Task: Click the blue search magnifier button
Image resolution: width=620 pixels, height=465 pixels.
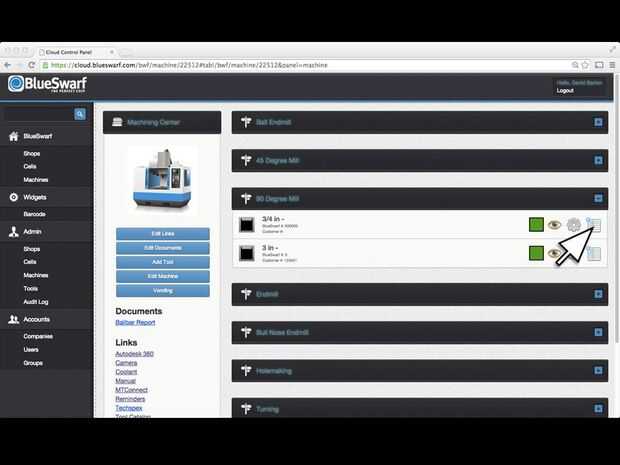Action: click(80, 114)
